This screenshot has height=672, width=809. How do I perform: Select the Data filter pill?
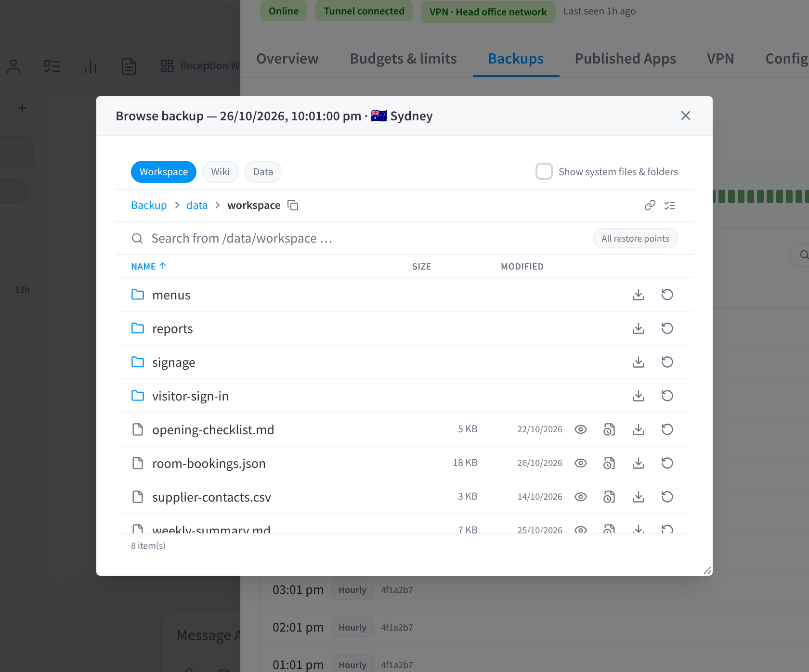tap(263, 172)
